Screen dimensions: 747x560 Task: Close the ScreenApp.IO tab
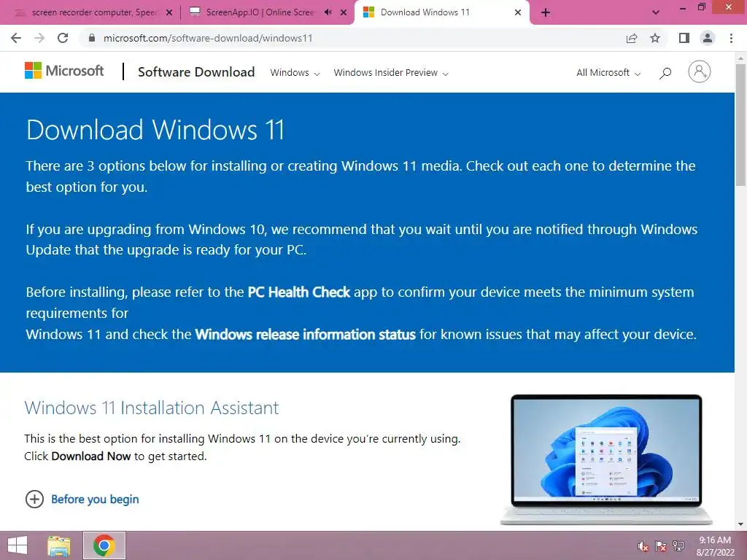click(344, 12)
